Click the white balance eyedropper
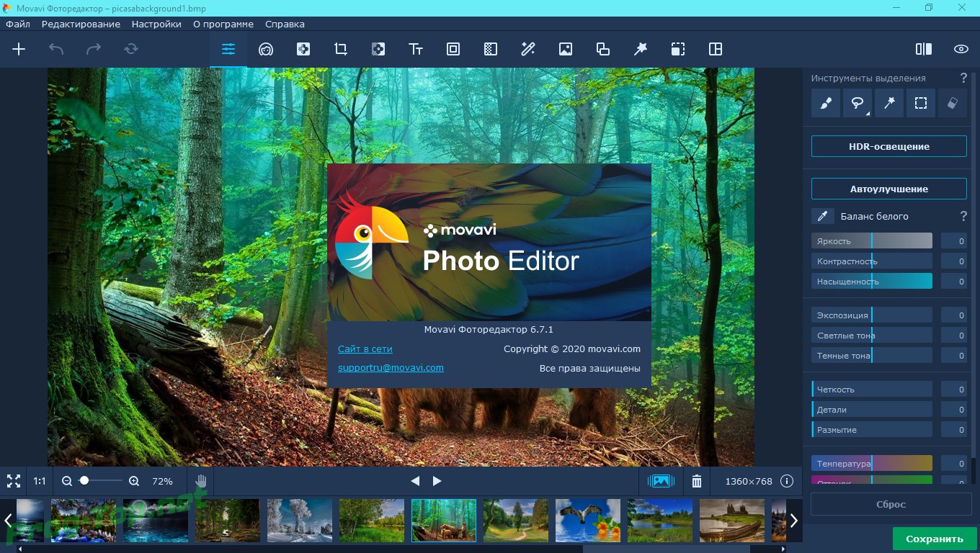The height and width of the screenshot is (553, 980). (x=822, y=216)
